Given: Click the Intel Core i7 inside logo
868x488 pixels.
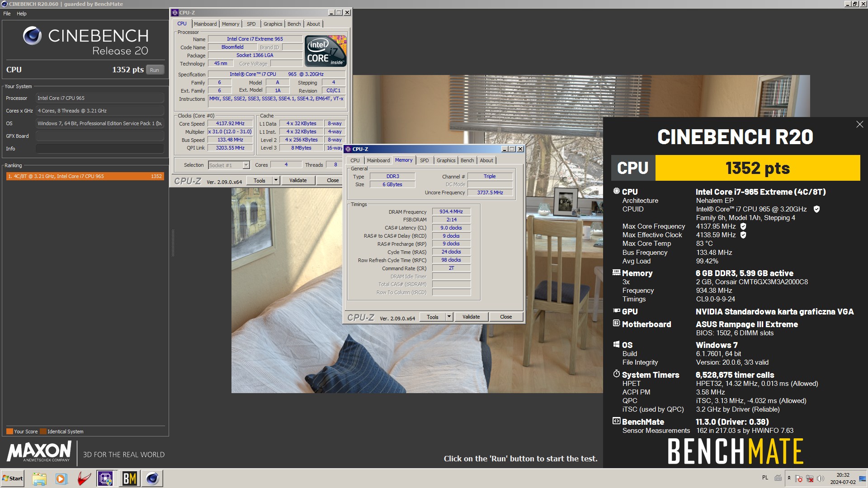Looking at the screenshot, I should (x=326, y=51).
